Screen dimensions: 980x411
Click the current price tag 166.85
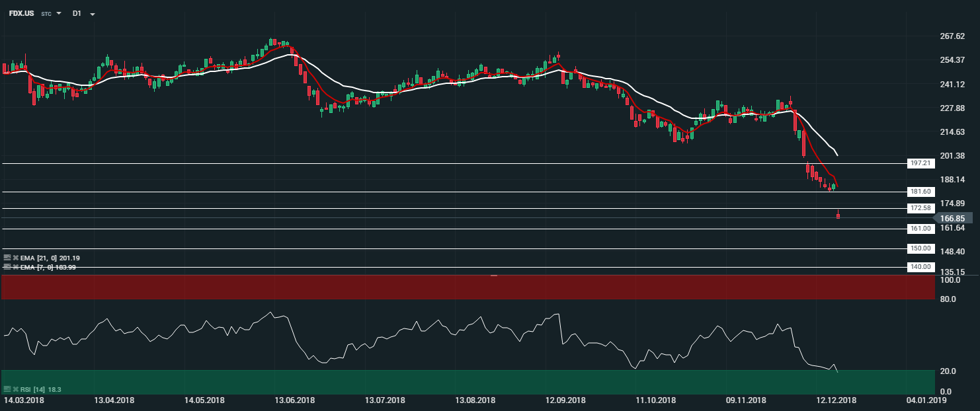pos(955,218)
